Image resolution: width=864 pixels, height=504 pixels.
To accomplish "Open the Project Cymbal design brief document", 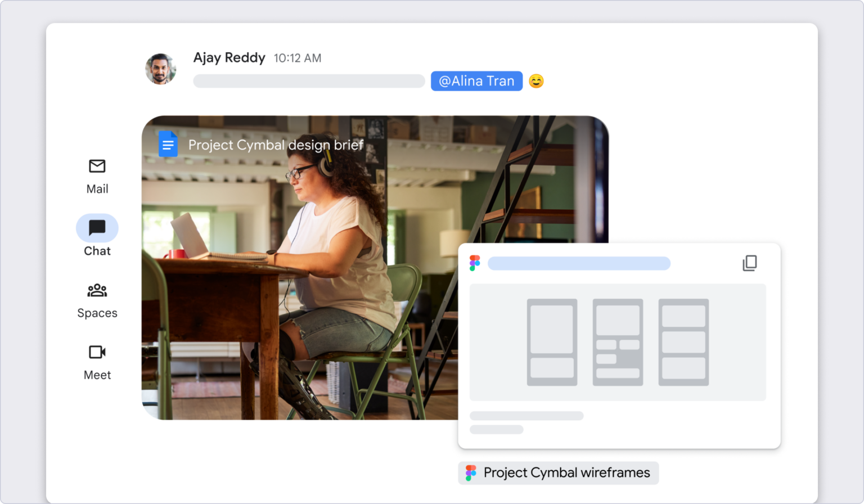I will pyautogui.click(x=275, y=145).
